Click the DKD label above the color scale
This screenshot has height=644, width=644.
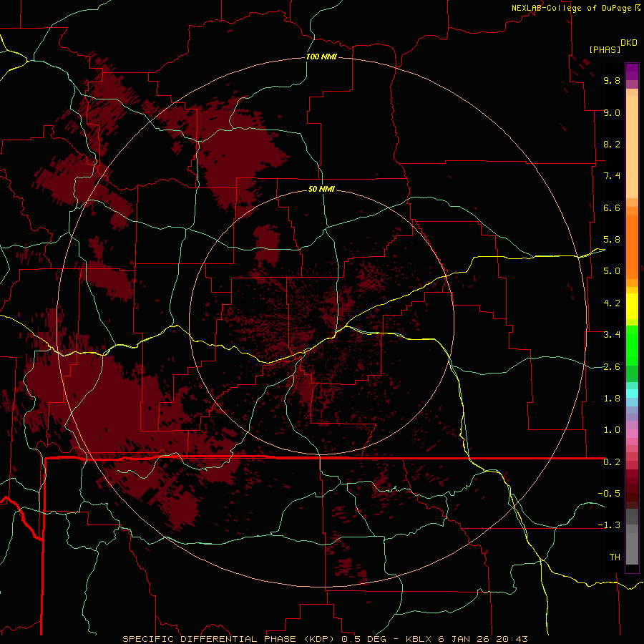click(x=629, y=42)
